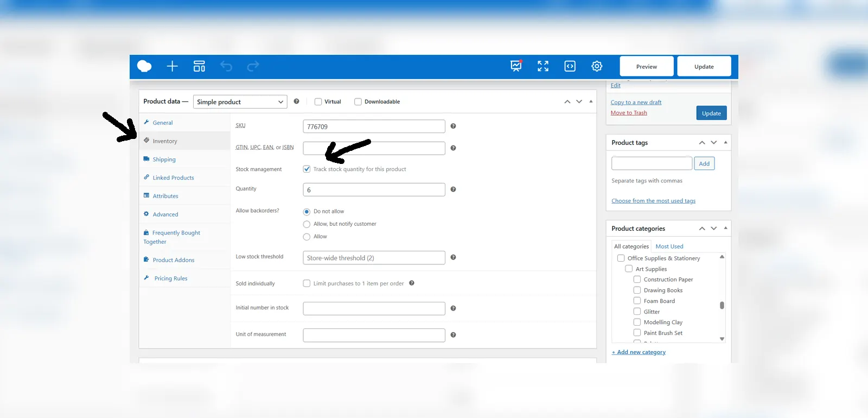Click help icon next to SKU field
The height and width of the screenshot is (418, 868).
click(453, 126)
